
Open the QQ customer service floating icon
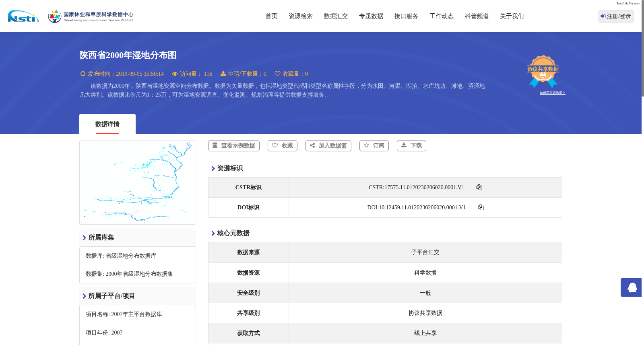point(631,287)
